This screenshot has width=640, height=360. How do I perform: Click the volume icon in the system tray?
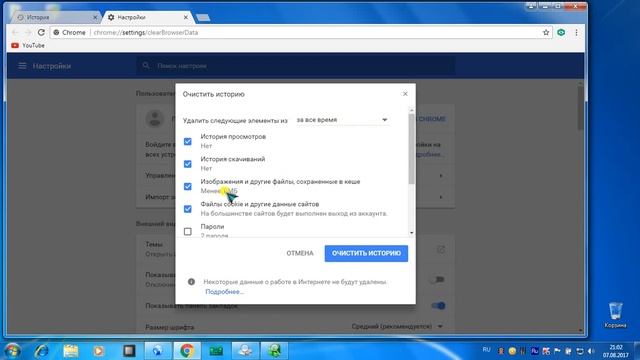click(x=591, y=351)
